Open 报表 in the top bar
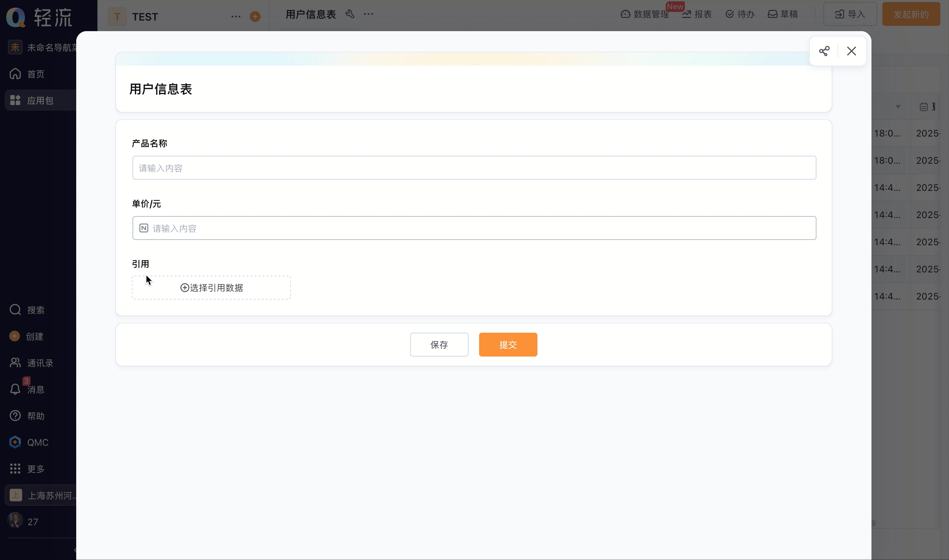The image size is (949, 560). click(697, 14)
